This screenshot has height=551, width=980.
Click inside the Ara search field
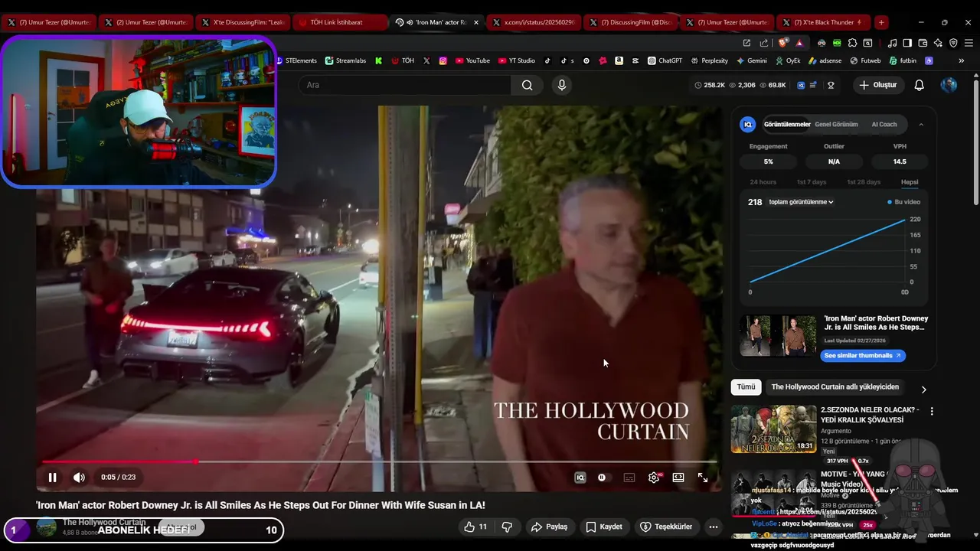[x=406, y=85]
